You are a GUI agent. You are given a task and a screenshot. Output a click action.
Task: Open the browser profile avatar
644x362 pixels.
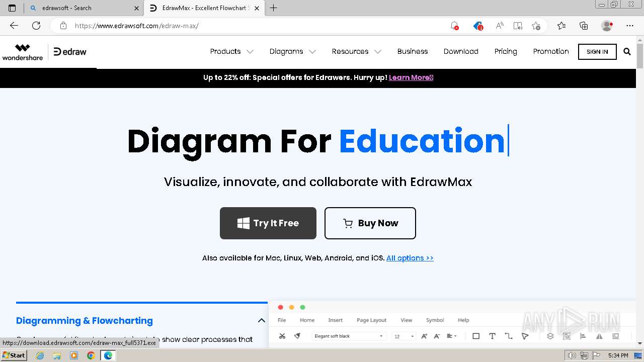point(607,26)
